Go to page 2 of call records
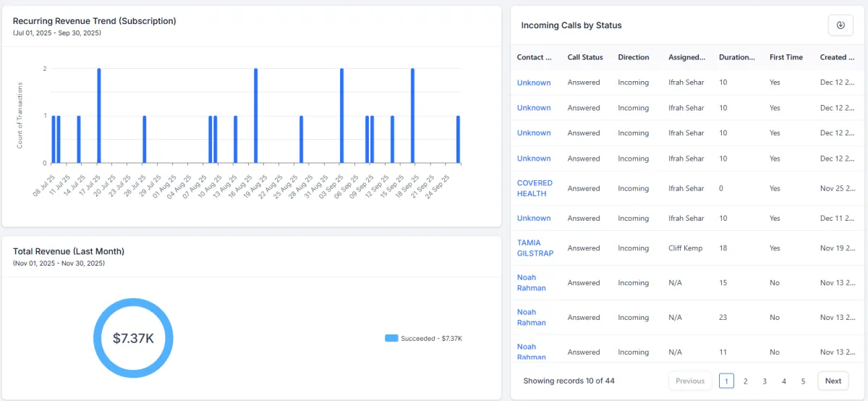The image size is (868, 401). 745,381
